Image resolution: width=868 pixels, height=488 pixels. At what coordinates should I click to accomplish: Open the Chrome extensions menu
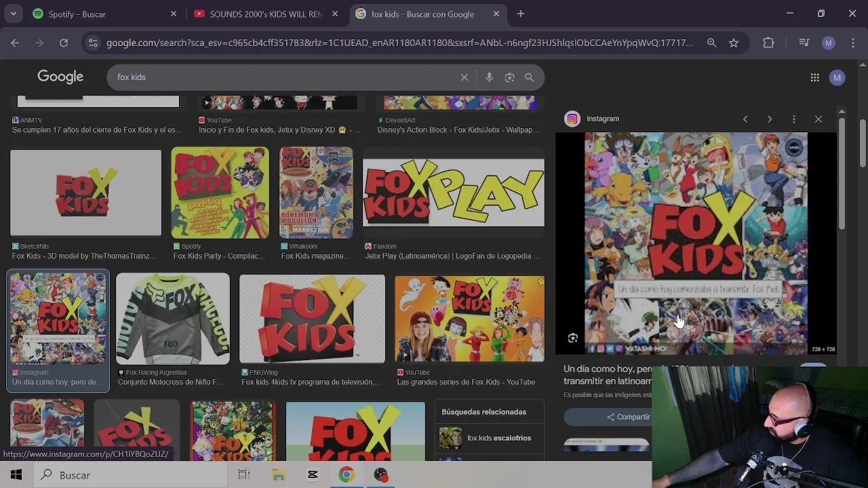point(768,43)
